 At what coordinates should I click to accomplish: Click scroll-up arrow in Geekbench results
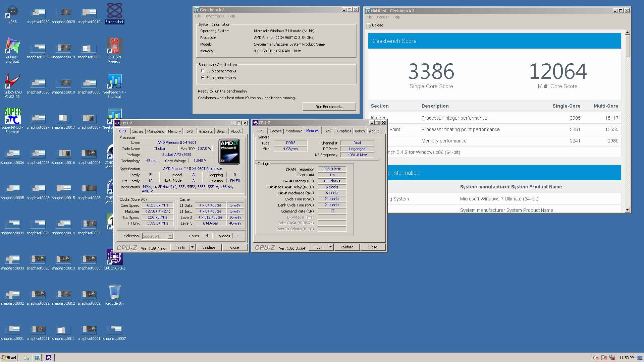pos(627,32)
